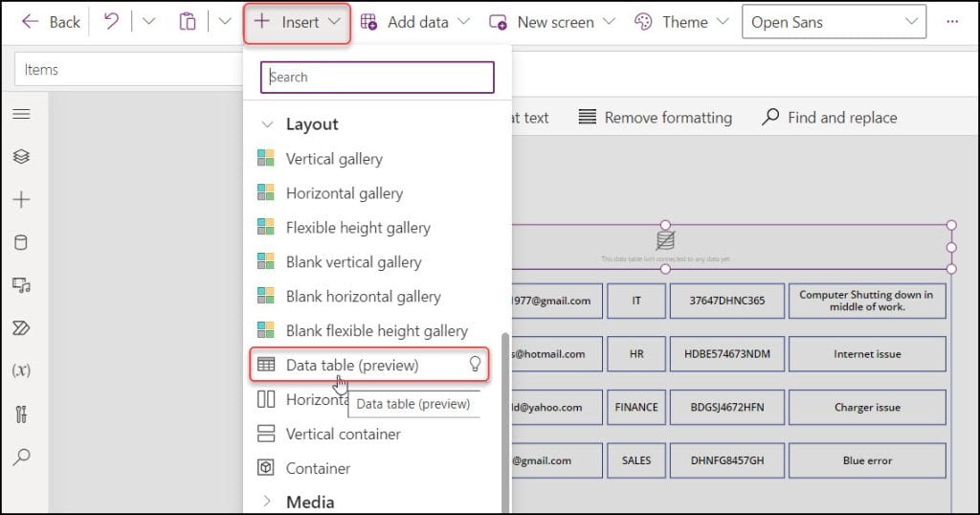Select the Computer Shutting down issue cell
The width and height of the screenshot is (980, 515).
point(867,301)
